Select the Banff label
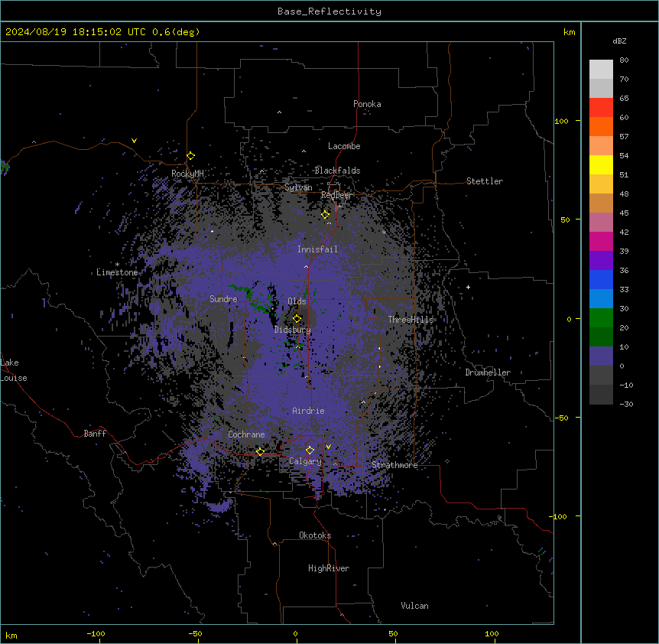This screenshot has height=644, width=659. 95,434
